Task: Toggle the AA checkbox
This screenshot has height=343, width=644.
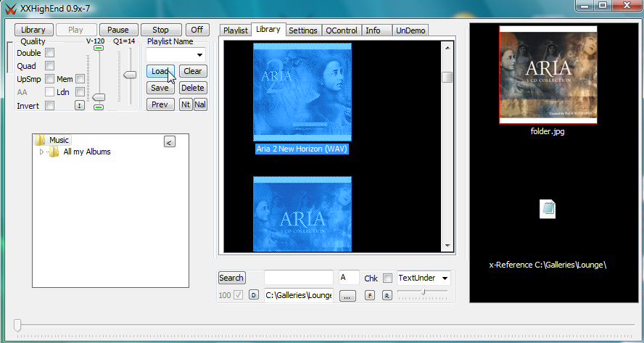Action: point(49,92)
